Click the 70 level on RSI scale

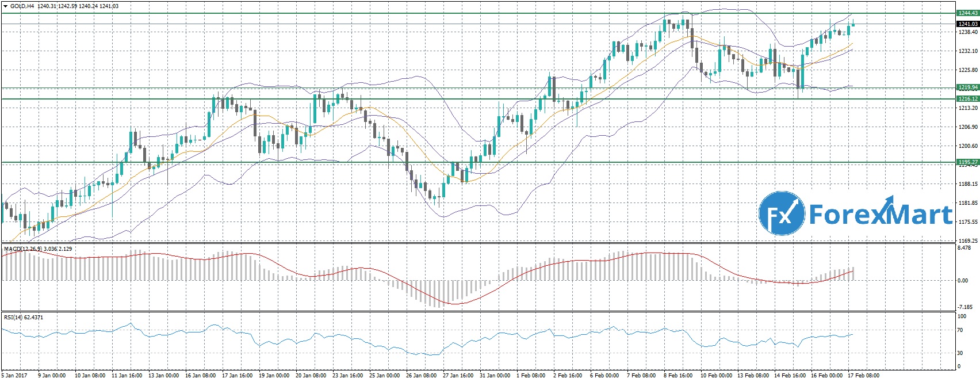(960, 330)
